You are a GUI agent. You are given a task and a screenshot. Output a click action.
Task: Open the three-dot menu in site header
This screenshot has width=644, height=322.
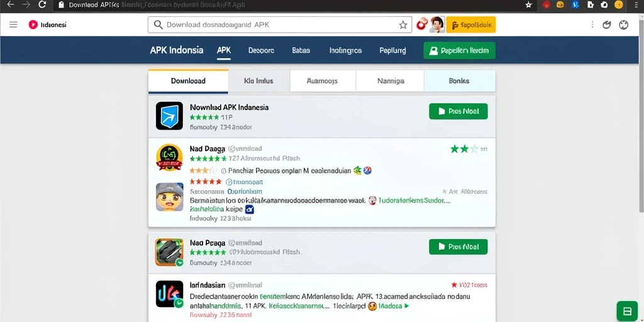(592, 25)
